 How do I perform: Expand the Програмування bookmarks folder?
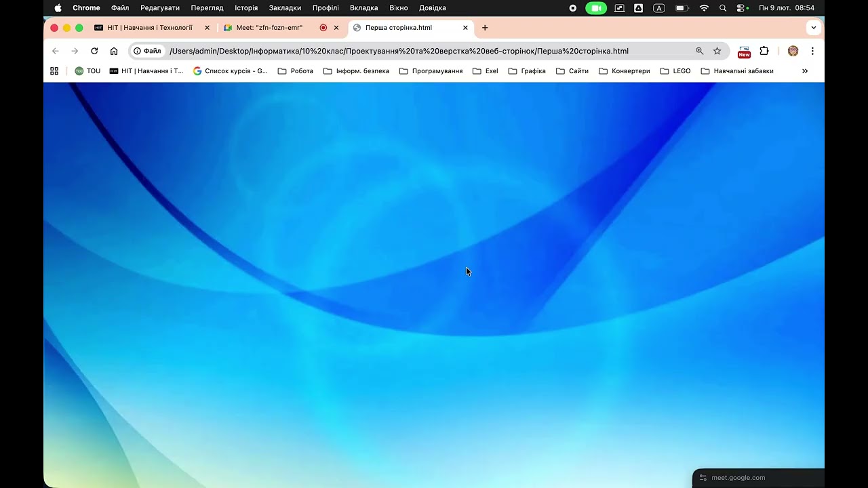(x=431, y=70)
